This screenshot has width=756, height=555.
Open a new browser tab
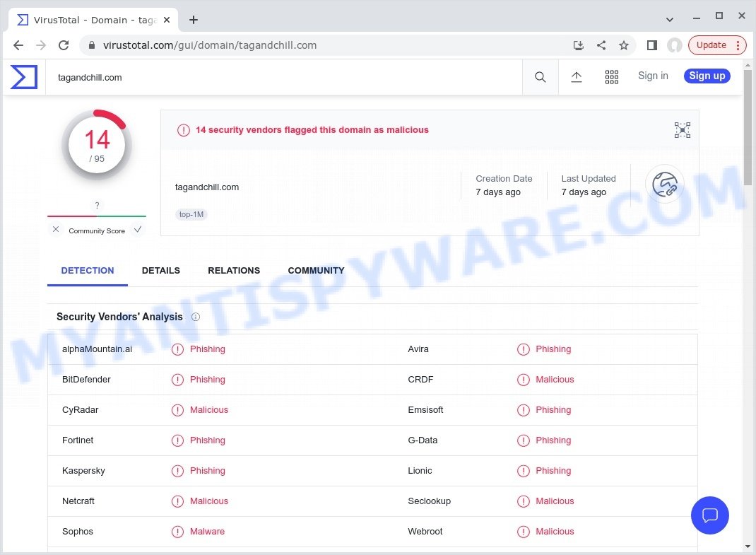(194, 20)
